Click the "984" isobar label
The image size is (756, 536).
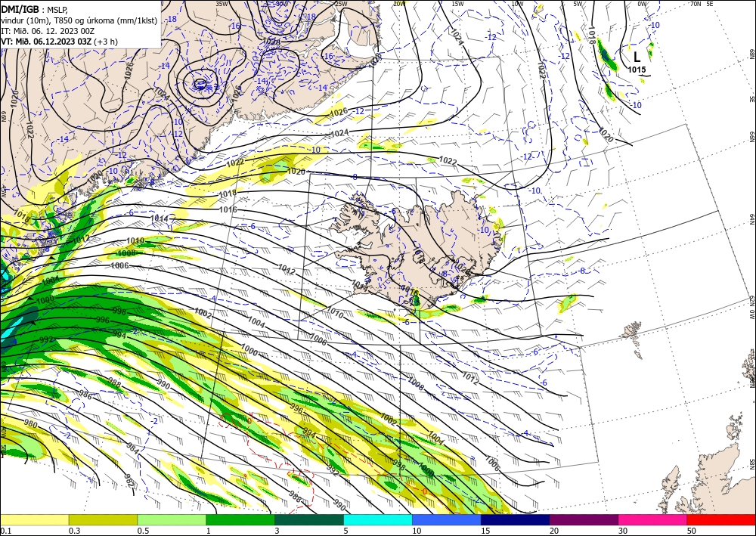coord(132,448)
